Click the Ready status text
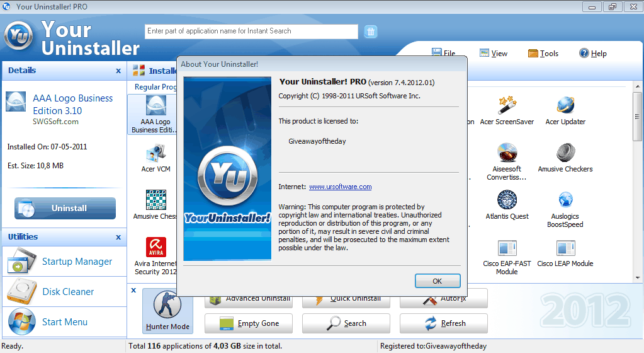The image size is (644, 353). pyautogui.click(x=13, y=346)
